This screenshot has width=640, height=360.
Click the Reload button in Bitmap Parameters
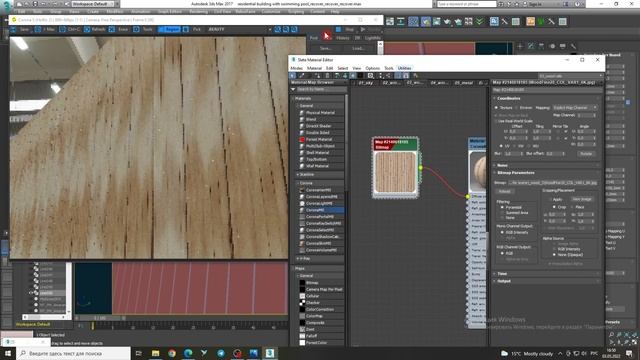505,191
